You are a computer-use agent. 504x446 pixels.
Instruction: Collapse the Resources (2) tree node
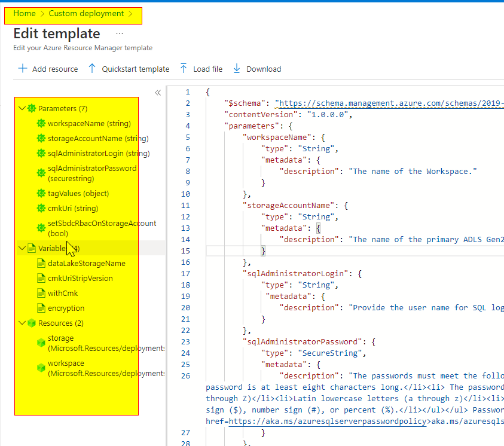(x=22, y=323)
